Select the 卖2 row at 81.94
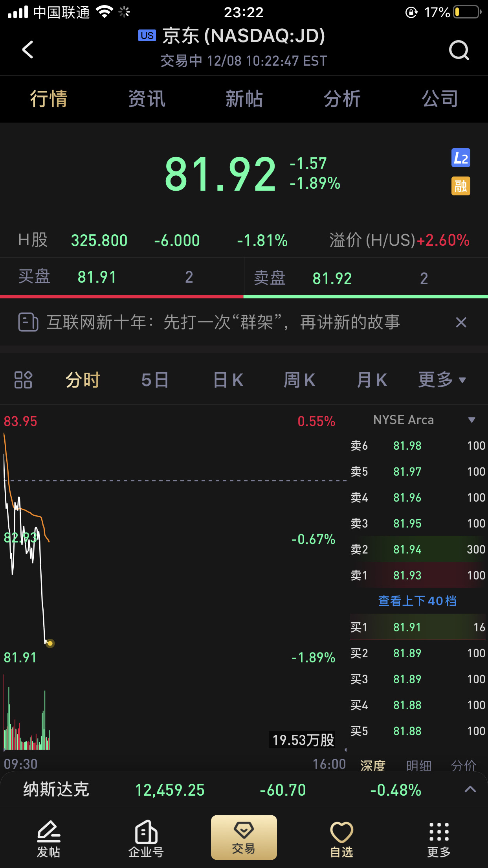Screen dimensions: 488x868 [x=418, y=549]
